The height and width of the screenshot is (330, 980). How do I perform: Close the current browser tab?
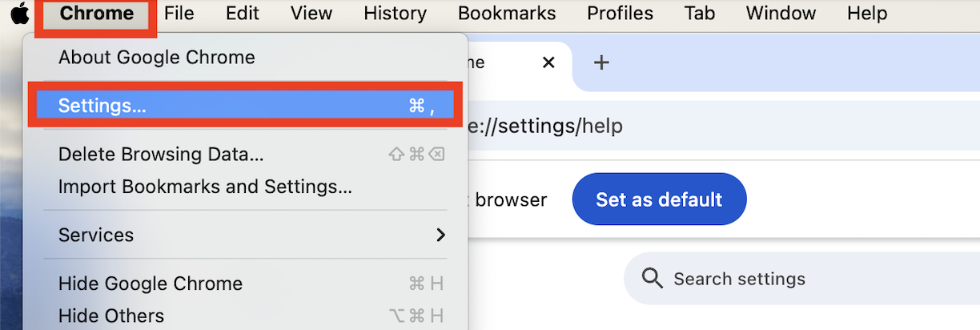click(548, 62)
